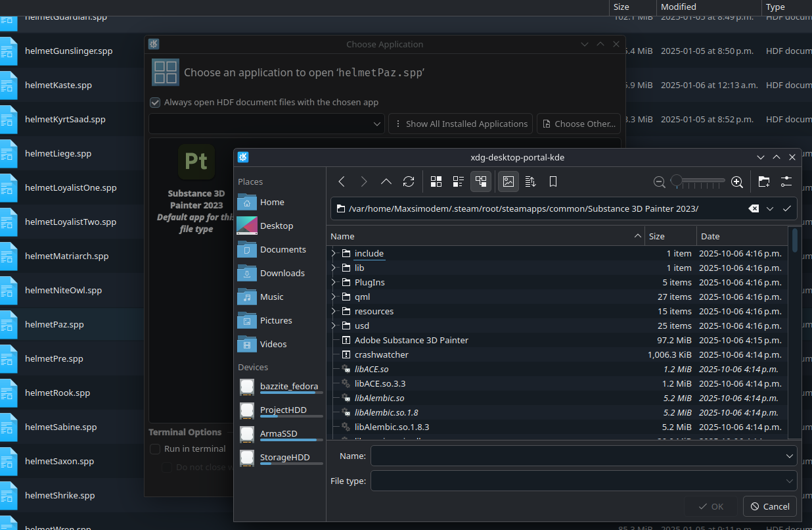
Task: Select helmetSabine.spp in file manager
Action: [60, 427]
